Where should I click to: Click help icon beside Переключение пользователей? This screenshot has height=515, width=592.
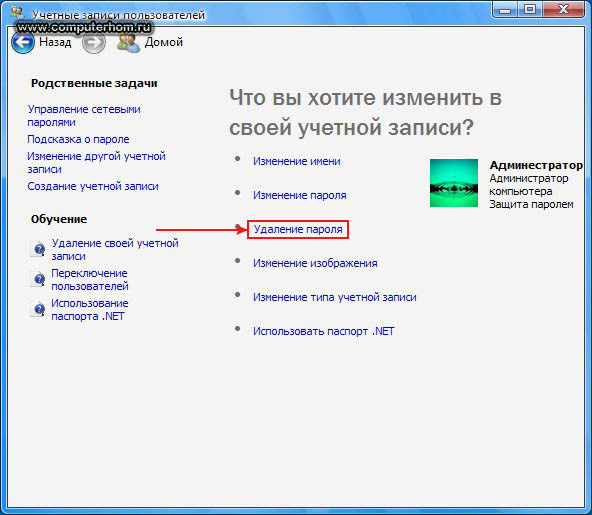[38, 279]
